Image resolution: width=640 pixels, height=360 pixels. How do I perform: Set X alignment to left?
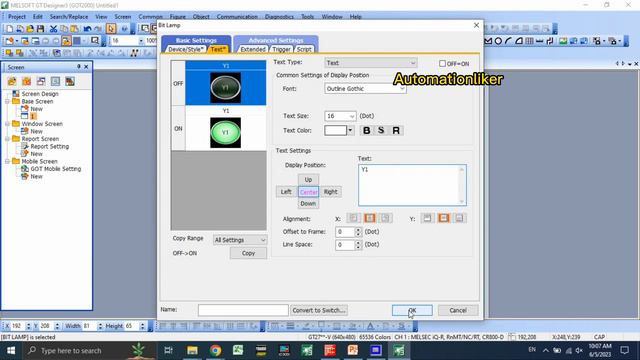tap(353, 218)
